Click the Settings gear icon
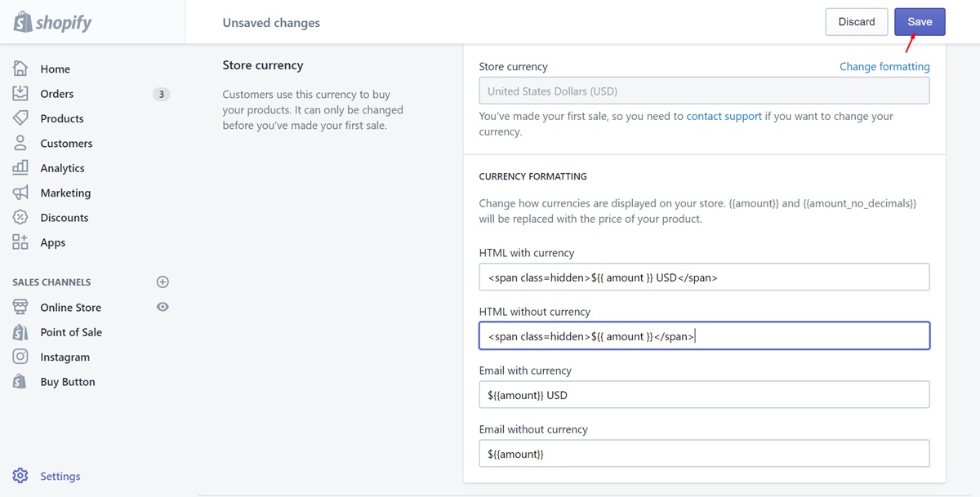Screen dimensions: 980x497 coord(20,476)
